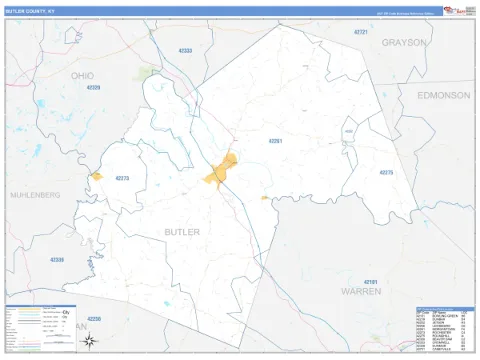Screen dimensions: 480x360
Task: Click the ROCHESTER row in ZIP table
Action: coord(442,333)
